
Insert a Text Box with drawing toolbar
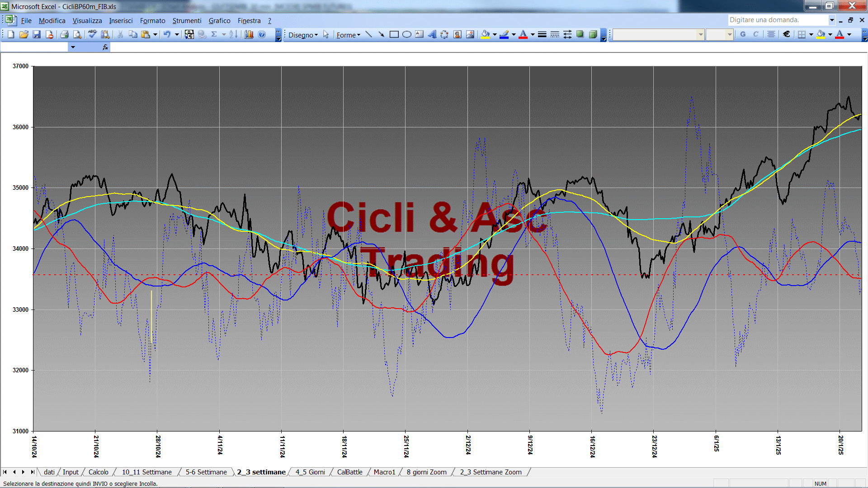click(x=420, y=34)
